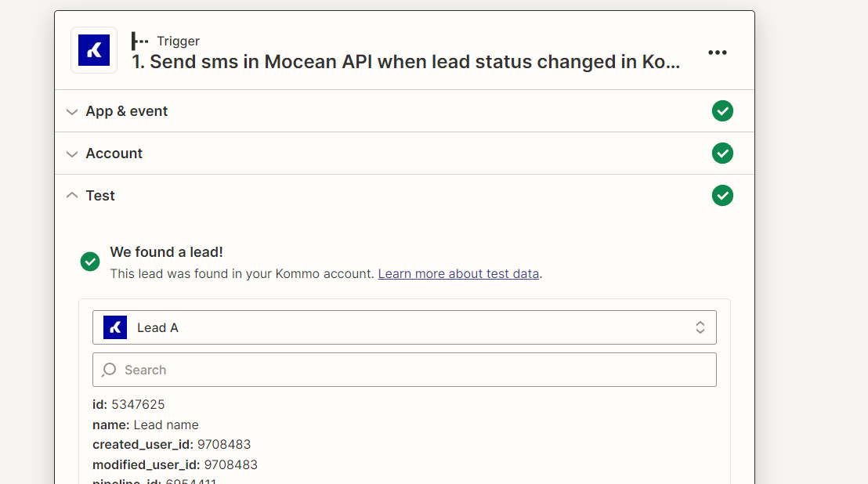Select the Test section header

(100, 195)
